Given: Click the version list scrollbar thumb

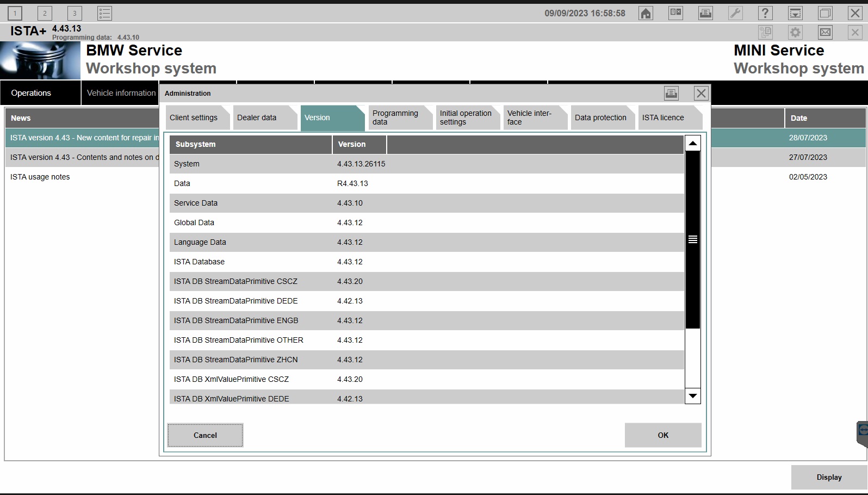Looking at the screenshot, I should pyautogui.click(x=693, y=240).
